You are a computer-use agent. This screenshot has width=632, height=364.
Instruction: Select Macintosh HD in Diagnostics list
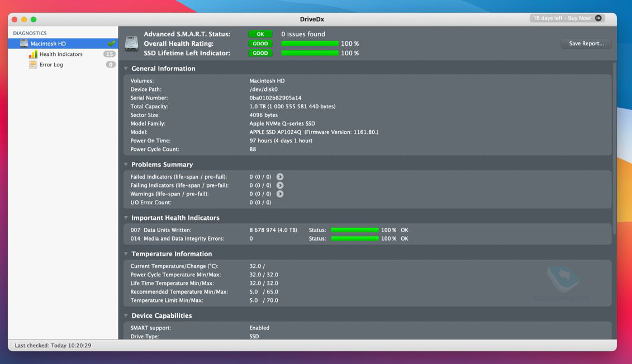click(63, 44)
